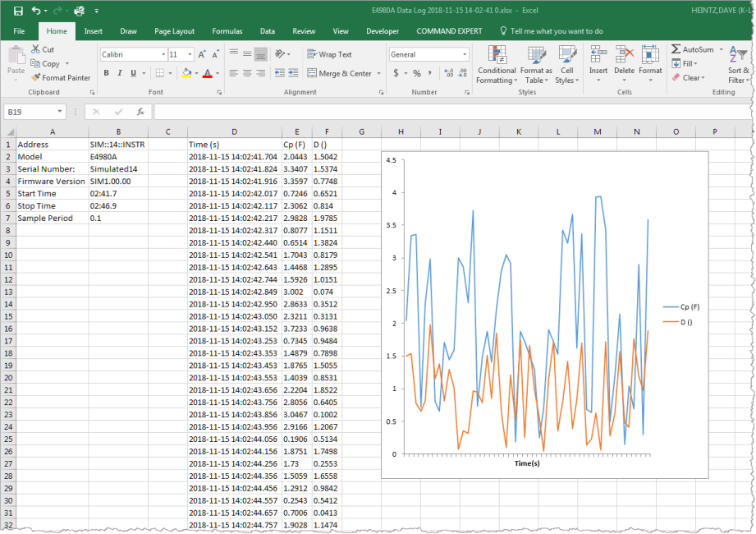Redo the last undone action
The width and height of the screenshot is (756, 534).
[x=57, y=11]
